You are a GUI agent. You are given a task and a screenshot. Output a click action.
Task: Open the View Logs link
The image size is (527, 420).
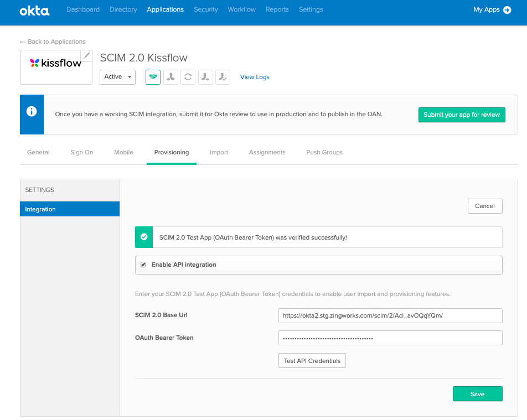pos(255,77)
